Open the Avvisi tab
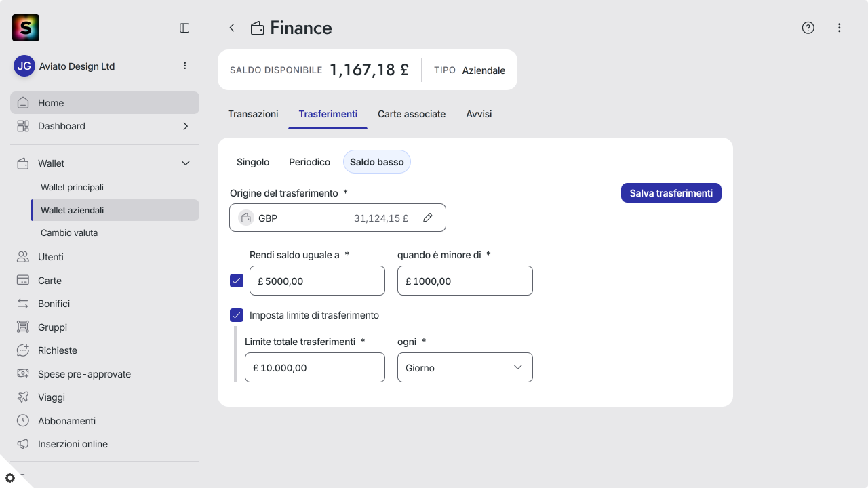 479,114
